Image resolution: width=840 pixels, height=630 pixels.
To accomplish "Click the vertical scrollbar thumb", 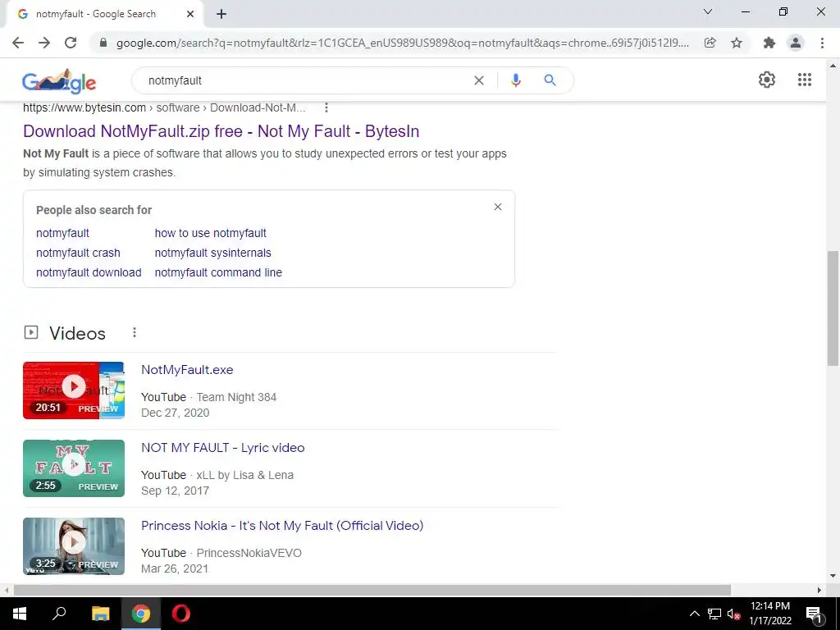I will pyautogui.click(x=833, y=308).
